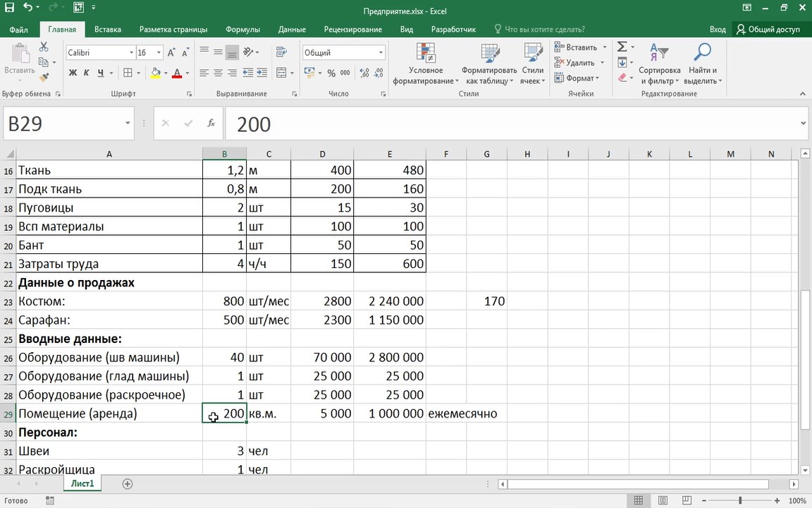Click the Insert Function fx icon

(211, 123)
